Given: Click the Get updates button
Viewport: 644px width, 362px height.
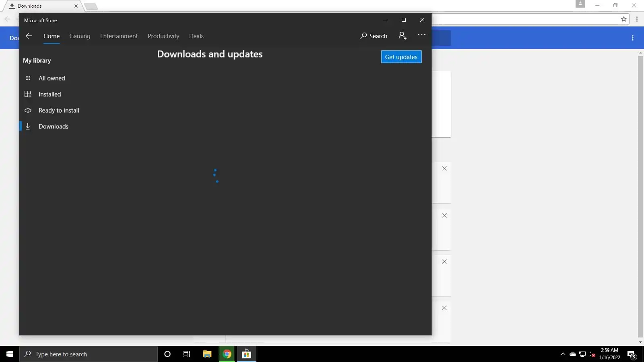Looking at the screenshot, I should [401, 57].
